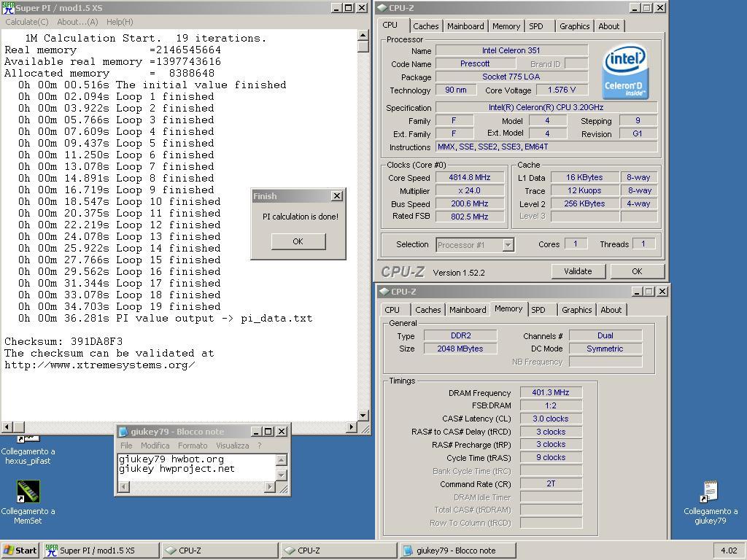This screenshot has width=747, height=560.
Task: Click the taskbar clock showing 4.02
Action: click(729, 551)
